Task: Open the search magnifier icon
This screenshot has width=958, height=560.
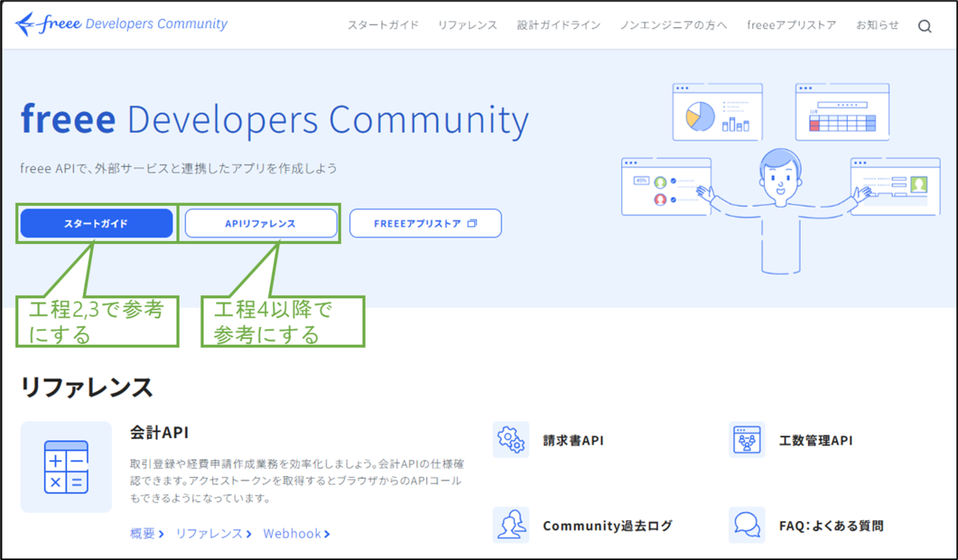Action: tap(924, 26)
